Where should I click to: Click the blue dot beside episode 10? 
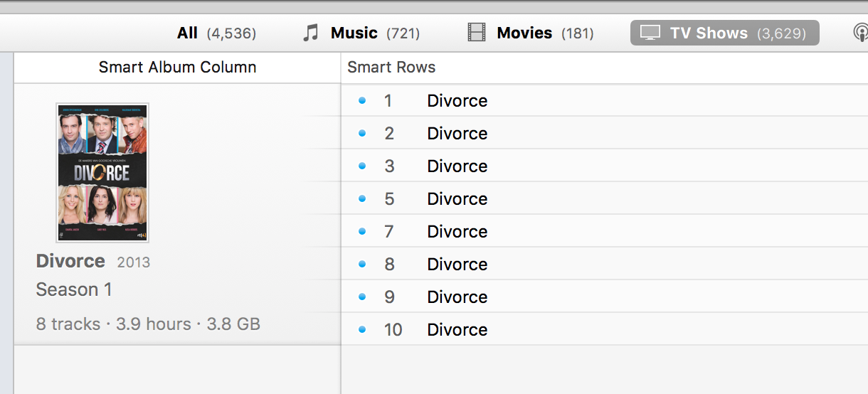(x=362, y=330)
